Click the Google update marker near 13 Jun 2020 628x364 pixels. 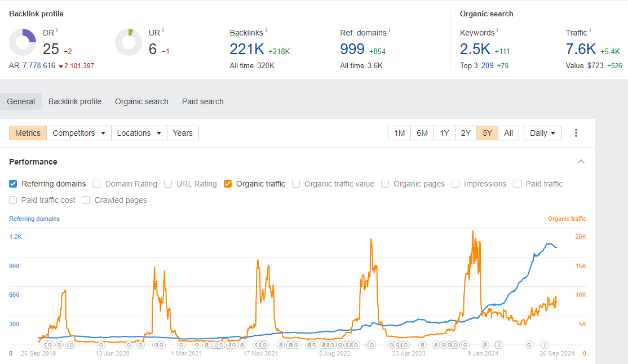[x=101, y=344]
